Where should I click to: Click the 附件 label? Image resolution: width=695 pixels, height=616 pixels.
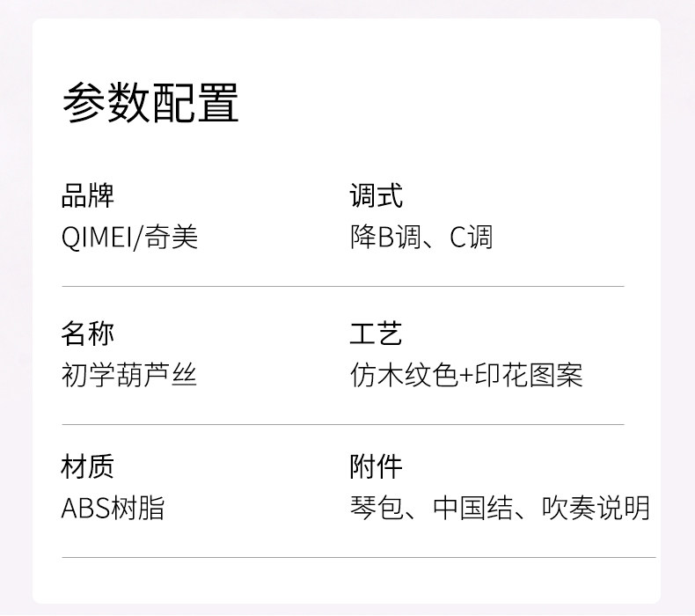(x=376, y=466)
